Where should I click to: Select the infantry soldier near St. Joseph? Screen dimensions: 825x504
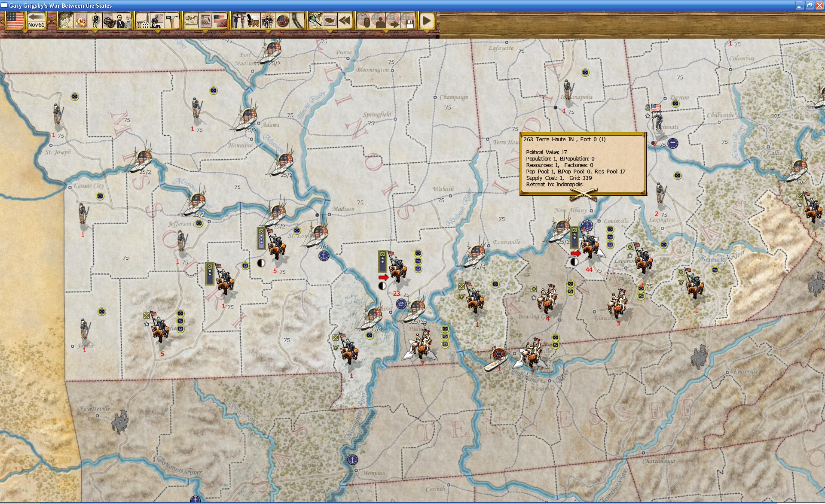click(x=56, y=115)
